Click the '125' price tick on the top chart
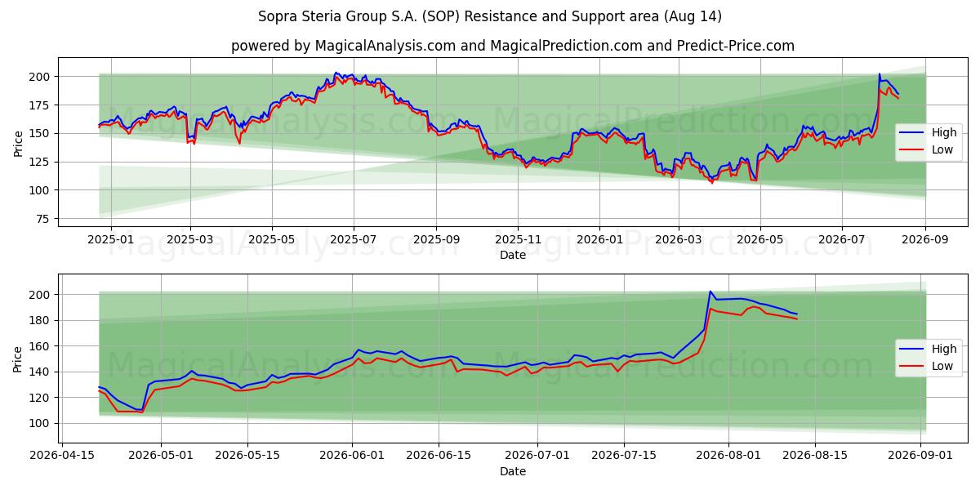The width and height of the screenshot is (980, 490). point(42,162)
